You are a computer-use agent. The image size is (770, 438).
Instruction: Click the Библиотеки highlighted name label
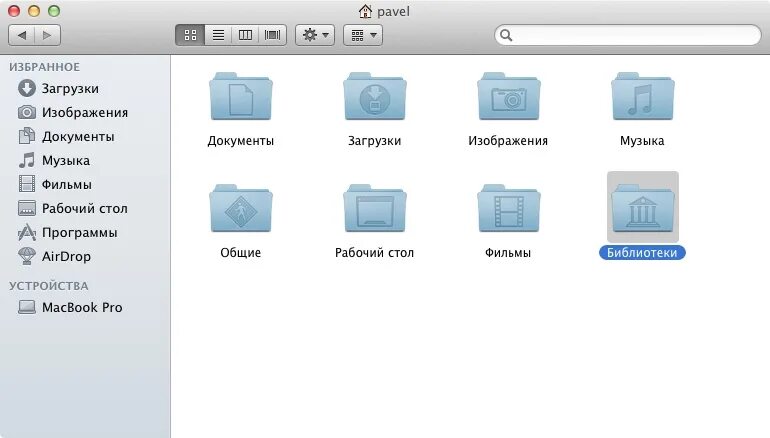click(x=642, y=252)
